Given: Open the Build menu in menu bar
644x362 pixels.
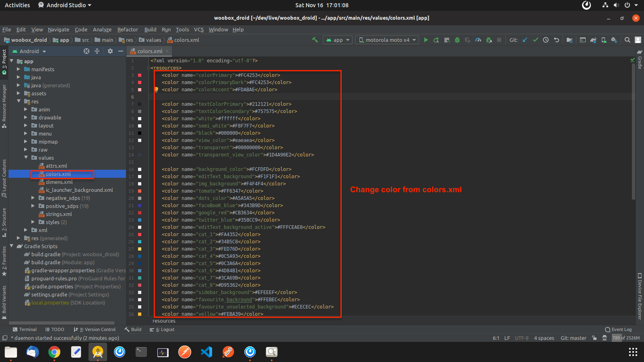Looking at the screenshot, I should click(150, 29).
